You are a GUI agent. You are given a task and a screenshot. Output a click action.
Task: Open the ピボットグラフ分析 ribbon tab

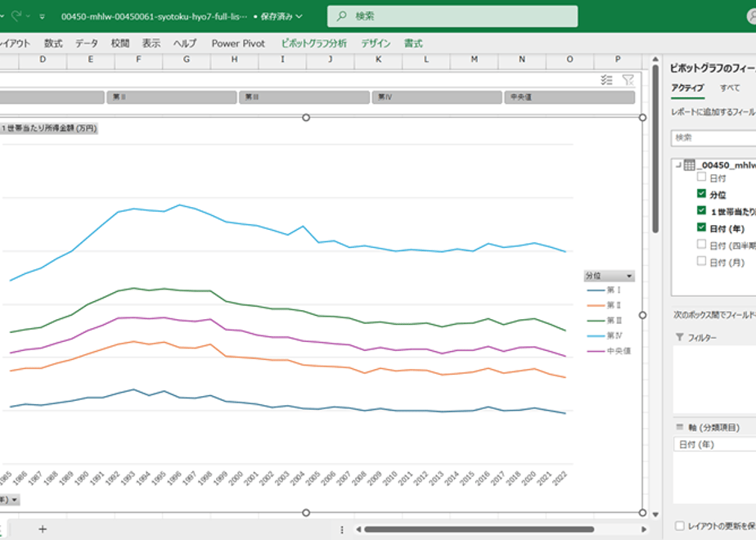314,43
